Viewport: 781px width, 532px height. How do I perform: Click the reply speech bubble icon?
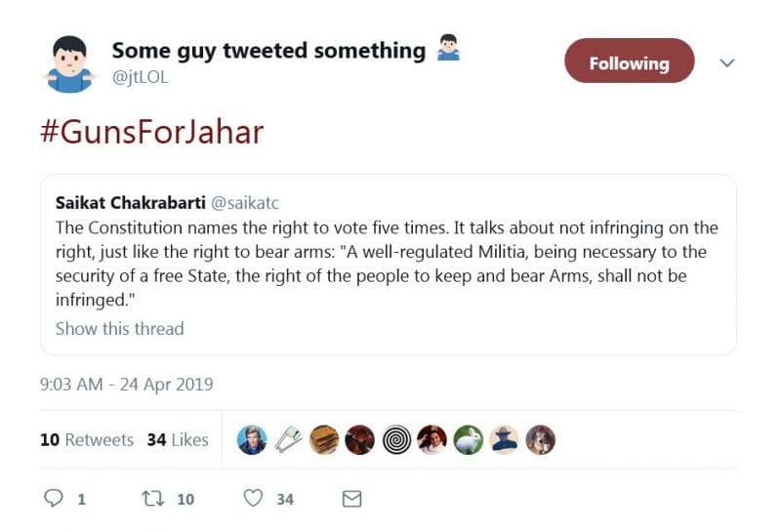tap(54, 499)
